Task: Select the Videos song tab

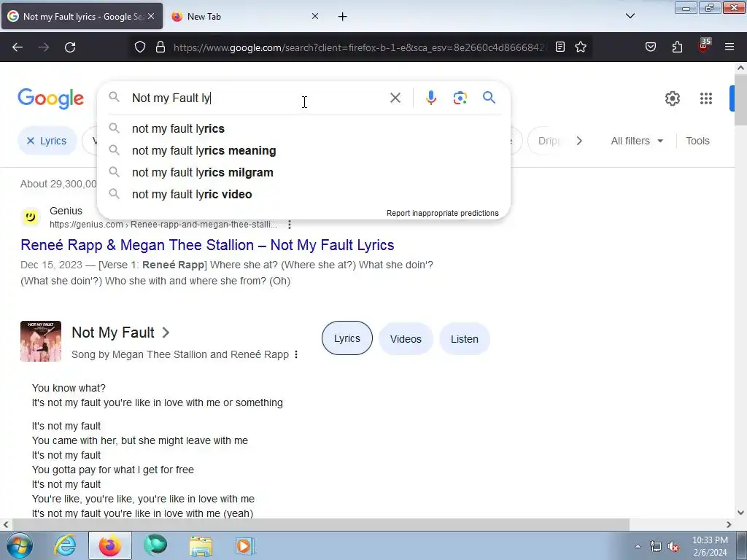Action: coord(406,338)
